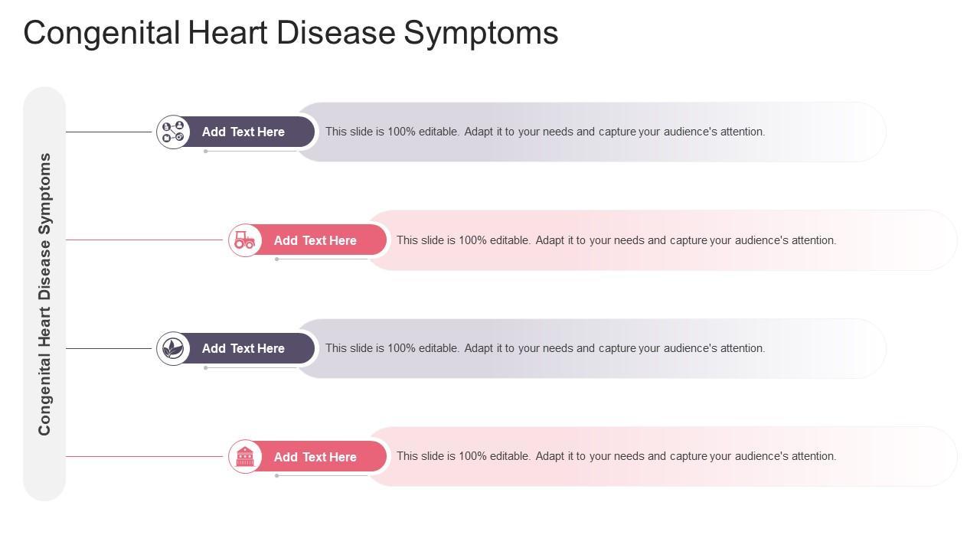This screenshot has height=551, width=980.
Task: Select the pink tractor icon
Action: [245, 240]
